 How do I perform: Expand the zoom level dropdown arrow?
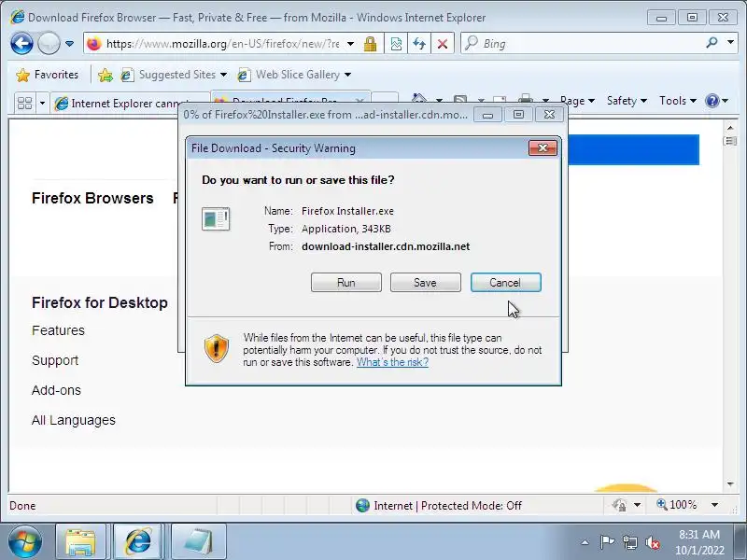pyautogui.click(x=714, y=505)
